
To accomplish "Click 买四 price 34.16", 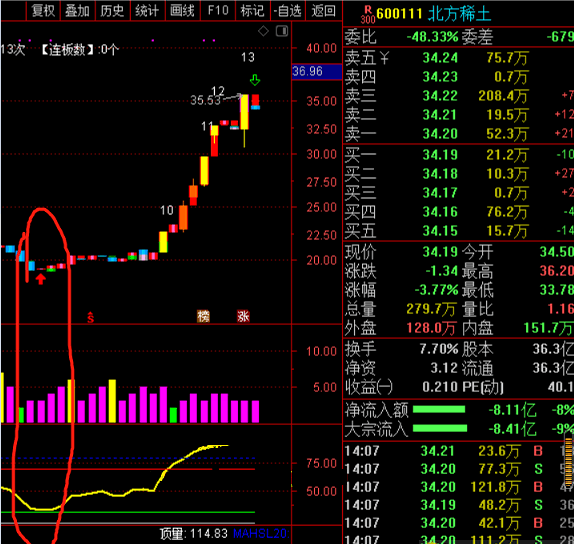I will click(440, 212).
